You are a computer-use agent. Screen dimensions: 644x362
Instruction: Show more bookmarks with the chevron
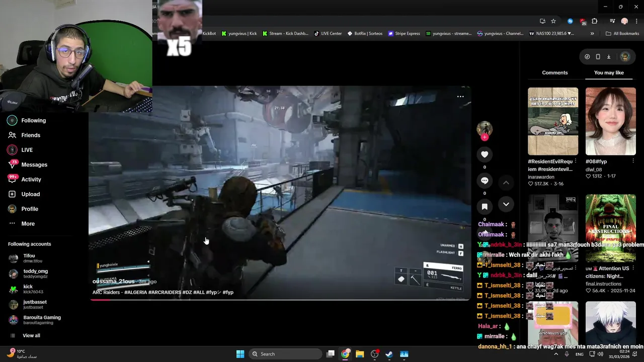click(592, 34)
